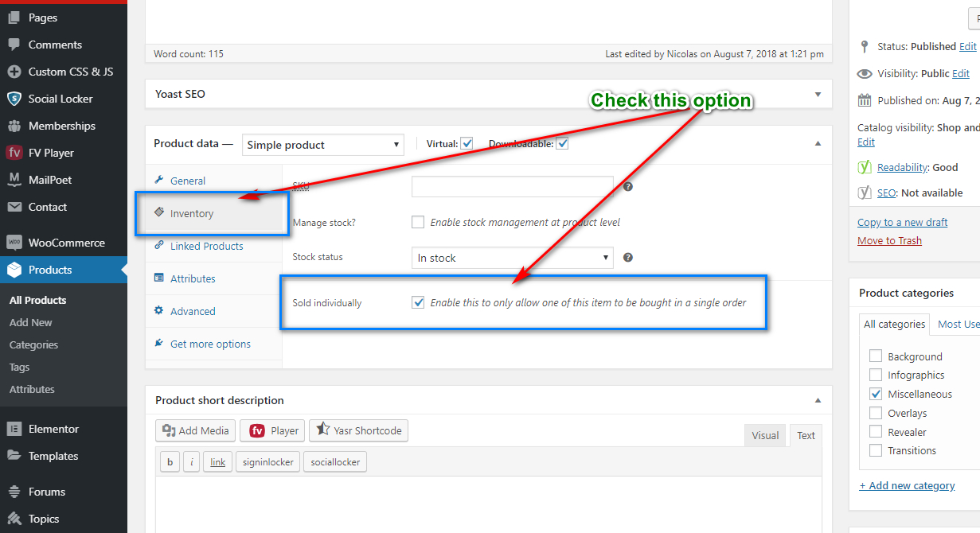980x533 pixels.
Task: Click the Move to Trash link
Action: tap(889, 241)
